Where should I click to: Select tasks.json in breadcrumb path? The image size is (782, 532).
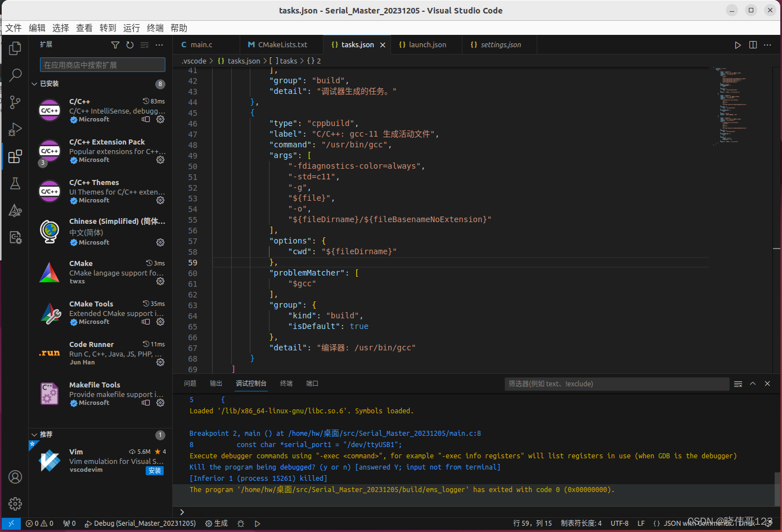click(239, 61)
